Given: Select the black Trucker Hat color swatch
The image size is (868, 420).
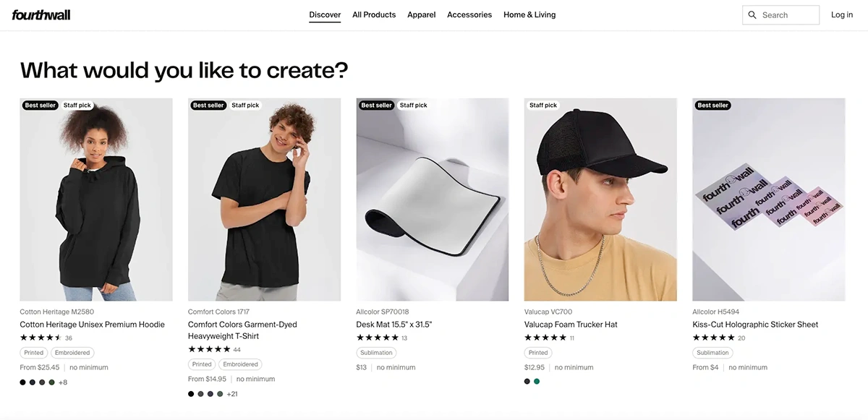Looking at the screenshot, I should tap(527, 382).
